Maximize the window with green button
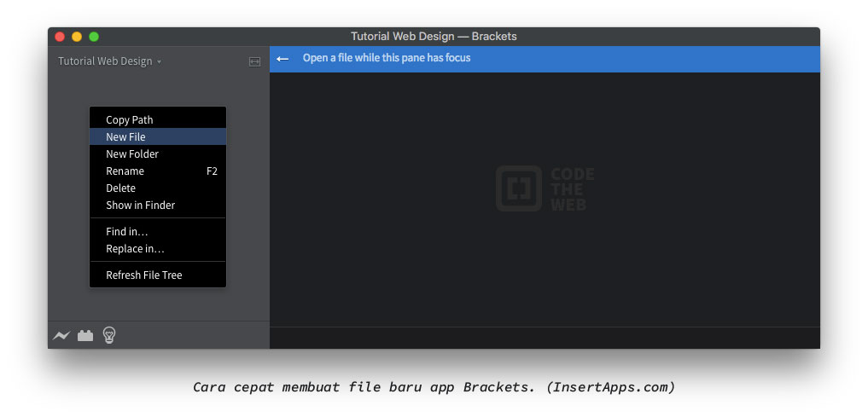 point(94,37)
